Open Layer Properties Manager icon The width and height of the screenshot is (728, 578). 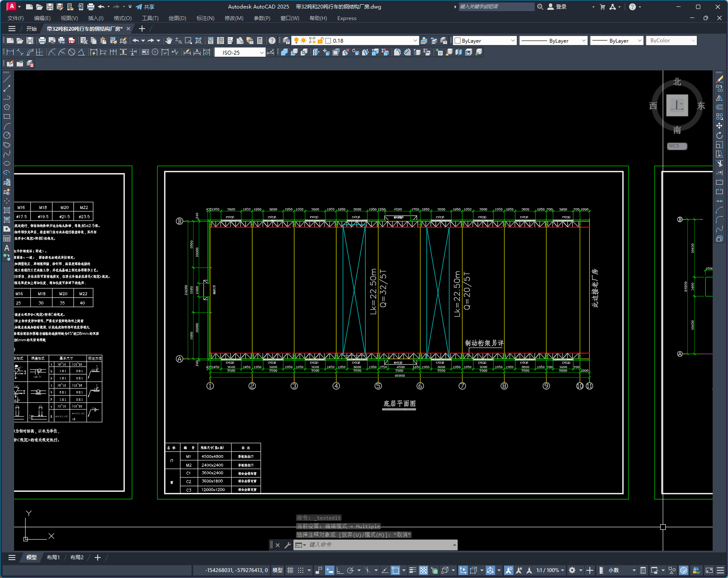click(286, 41)
